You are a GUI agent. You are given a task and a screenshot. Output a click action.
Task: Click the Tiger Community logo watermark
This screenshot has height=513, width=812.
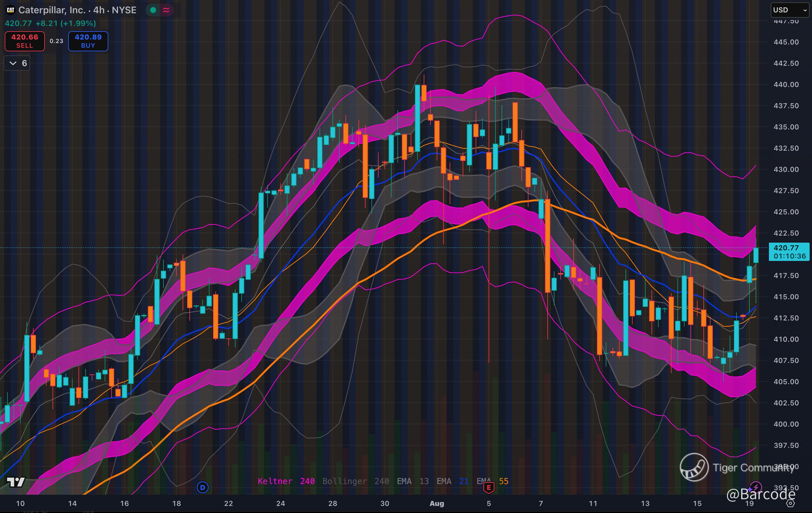coord(694,467)
